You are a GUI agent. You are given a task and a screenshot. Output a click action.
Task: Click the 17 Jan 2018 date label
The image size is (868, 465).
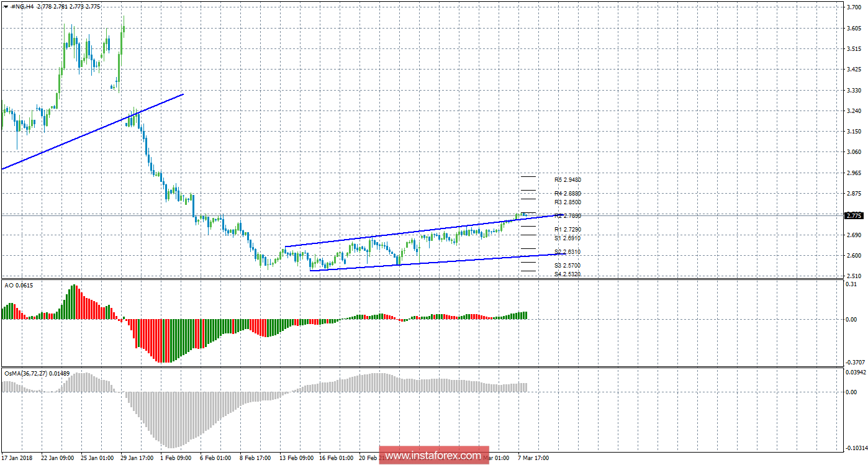[x=17, y=458]
